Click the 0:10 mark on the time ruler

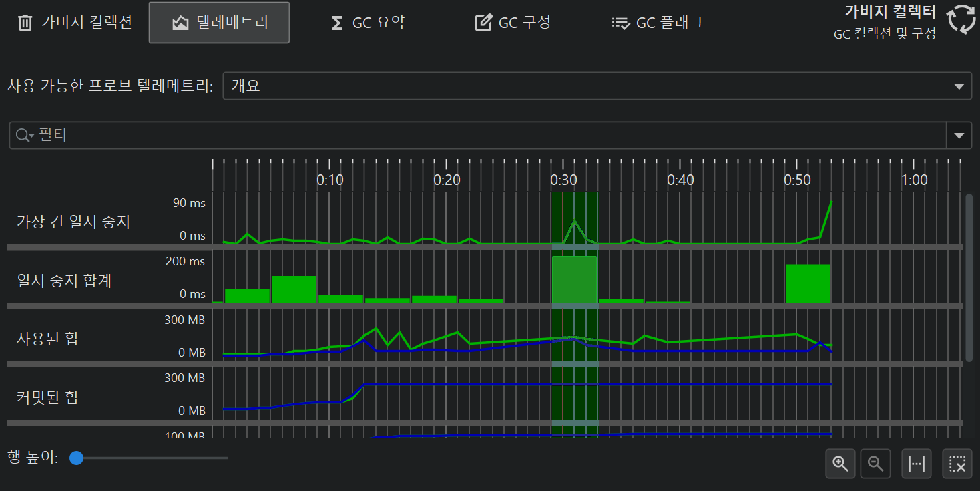tap(330, 180)
